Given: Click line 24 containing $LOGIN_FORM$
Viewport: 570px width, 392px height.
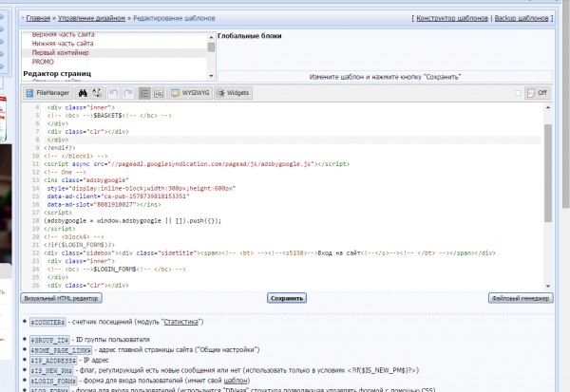Looking at the screenshot, I should point(116,270).
